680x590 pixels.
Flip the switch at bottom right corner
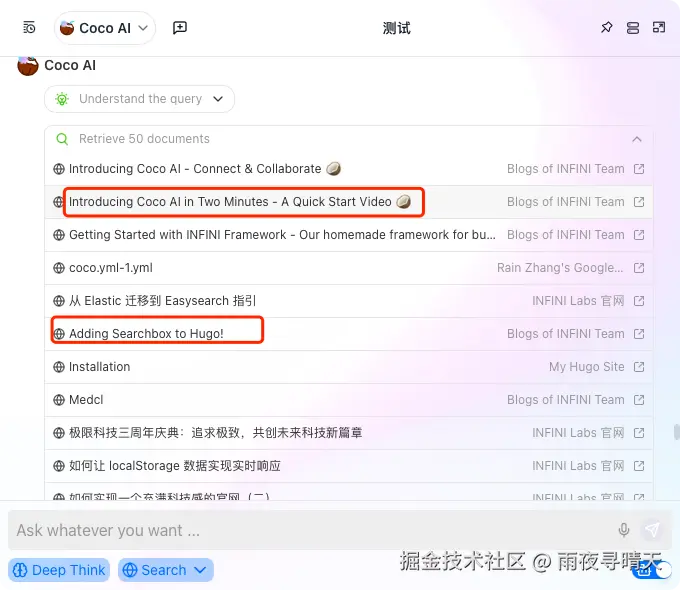652,569
